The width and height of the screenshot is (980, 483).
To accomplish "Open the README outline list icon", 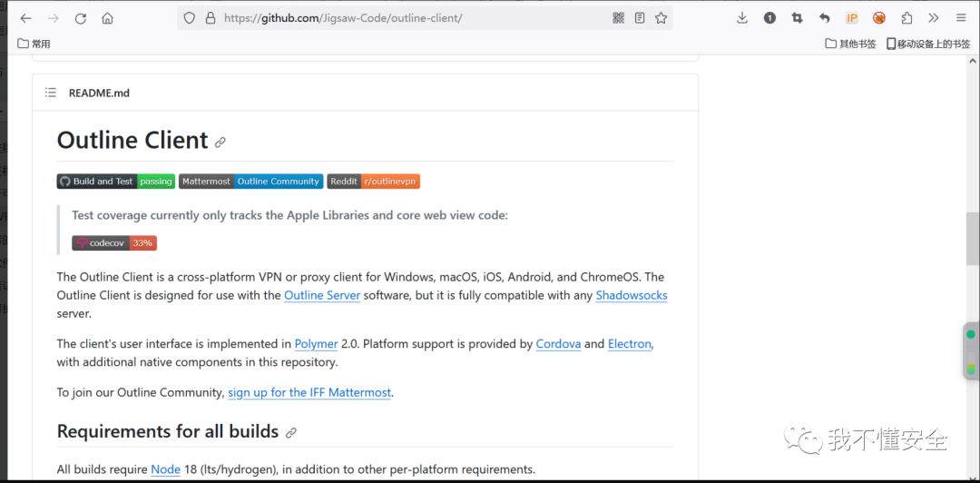I will pos(51,93).
